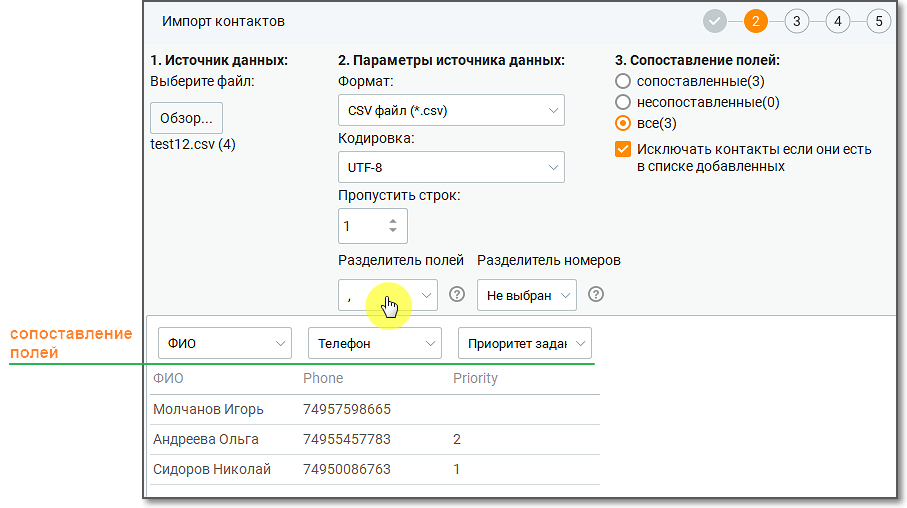The height and width of the screenshot is (508, 907).
Task: Go to step 2 in wizard
Action: coord(755,21)
